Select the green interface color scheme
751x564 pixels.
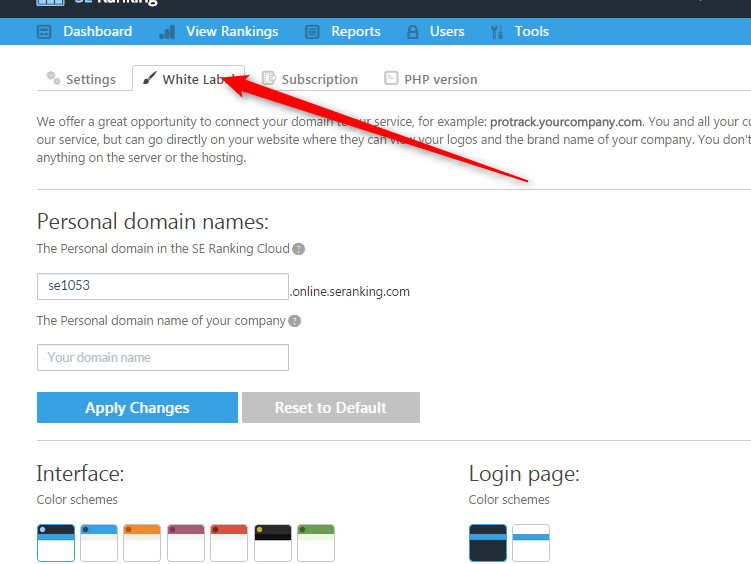tap(316, 543)
